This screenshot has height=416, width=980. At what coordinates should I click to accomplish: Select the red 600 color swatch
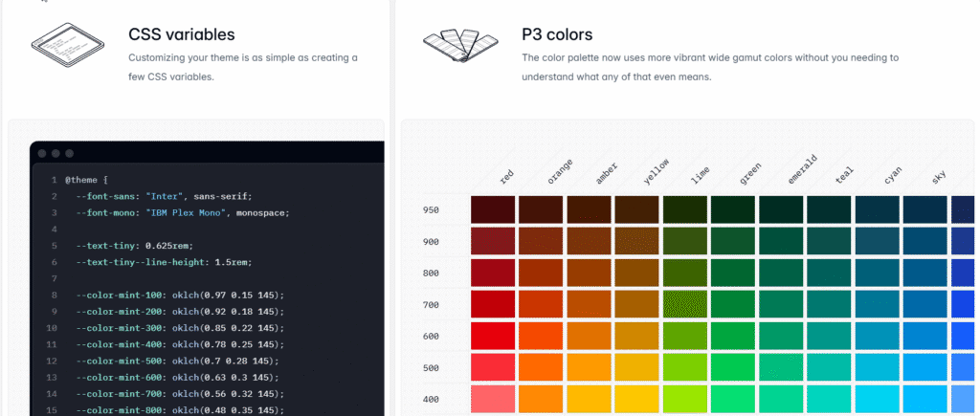[493, 337]
